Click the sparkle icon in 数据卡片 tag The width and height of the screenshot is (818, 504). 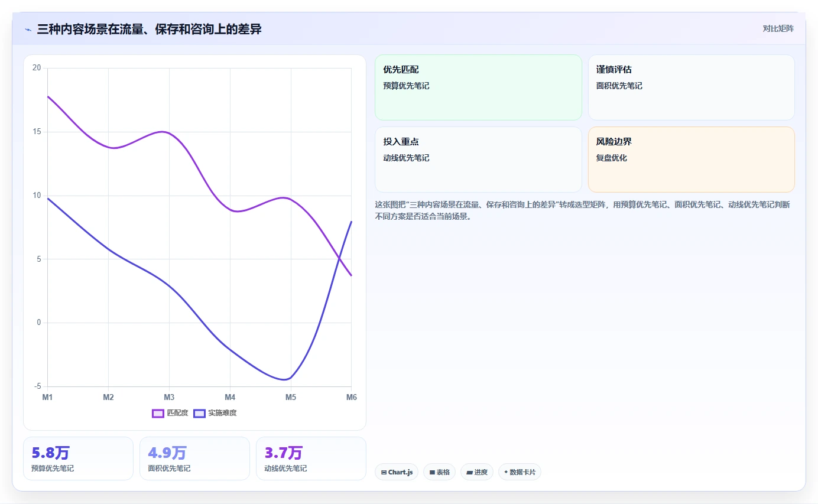[506, 472]
